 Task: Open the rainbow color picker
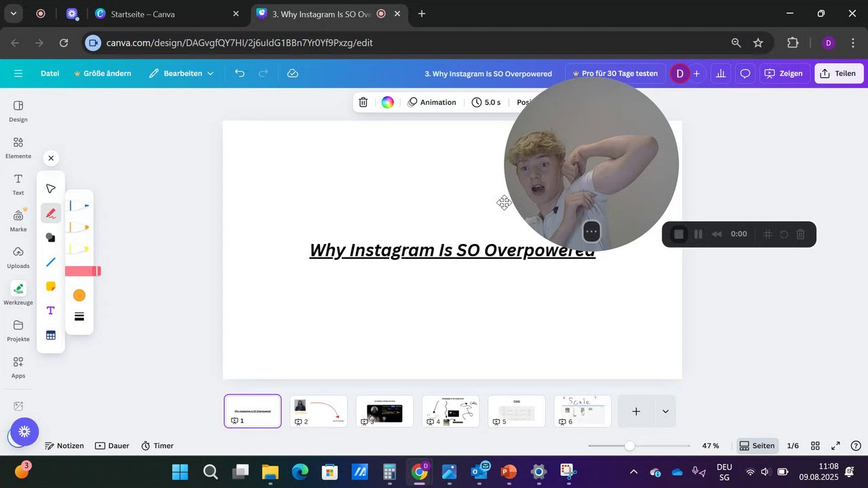(387, 102)
